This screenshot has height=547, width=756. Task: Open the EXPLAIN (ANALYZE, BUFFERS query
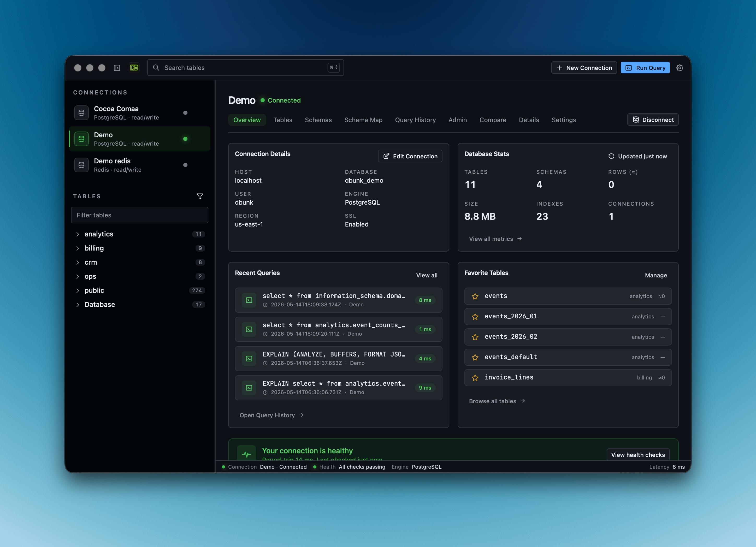pyautogui.click(x=338, y=358)
